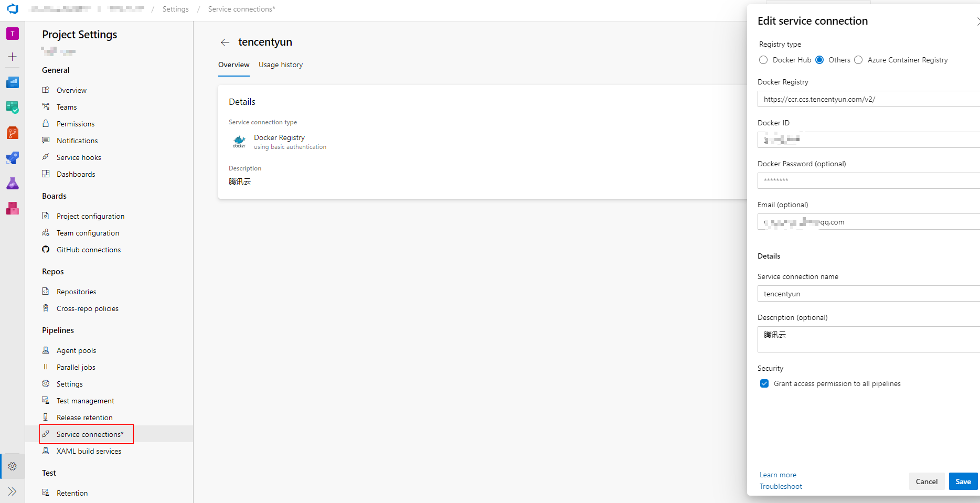
Task: Click the Cancel button
Action: (926, 481)
